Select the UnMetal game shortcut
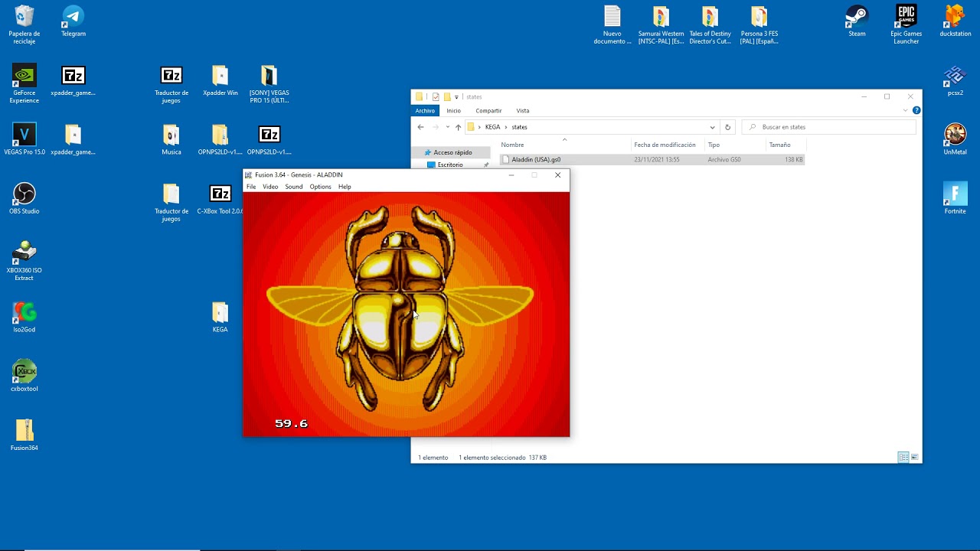 (x=955, y=139)
